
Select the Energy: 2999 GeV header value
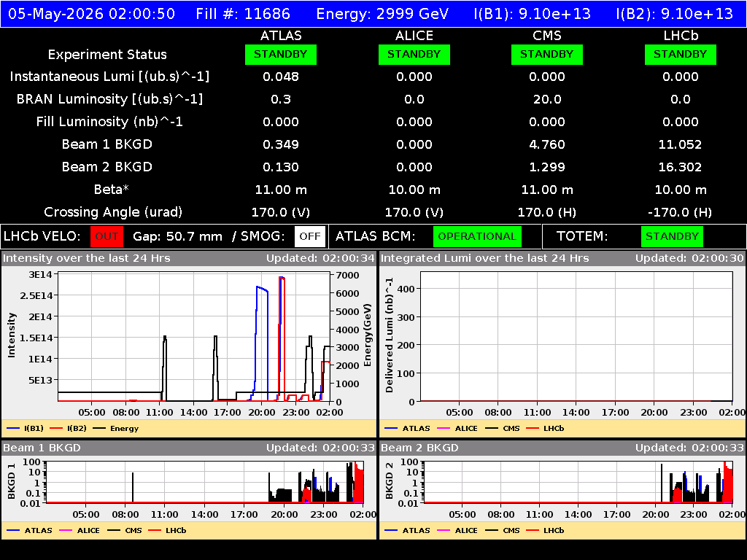click(382, 14)
